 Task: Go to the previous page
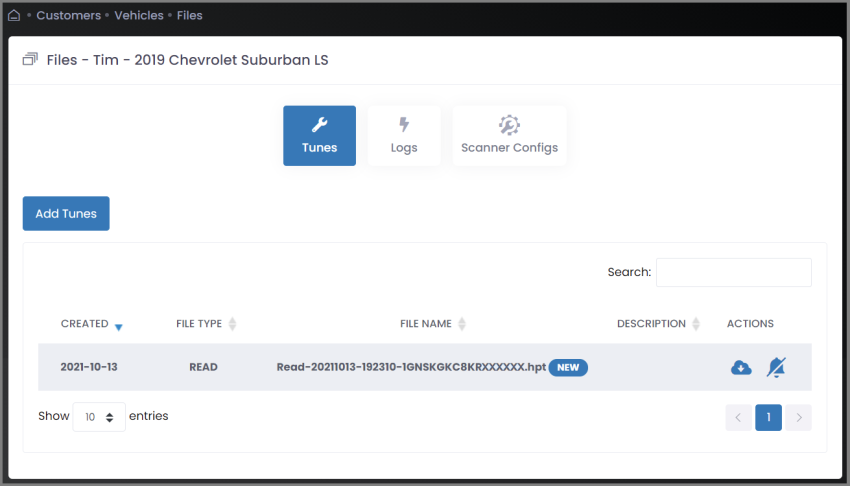click(738, 417)
